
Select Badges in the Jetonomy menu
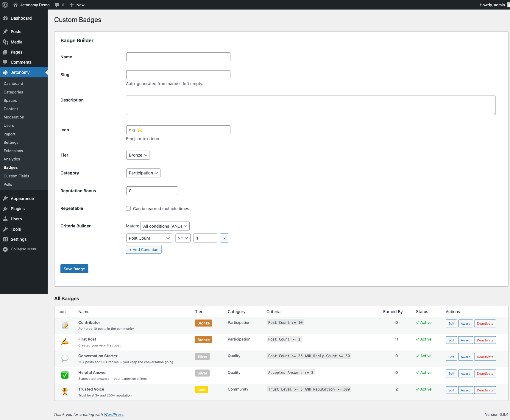click(x=10, y=167)
